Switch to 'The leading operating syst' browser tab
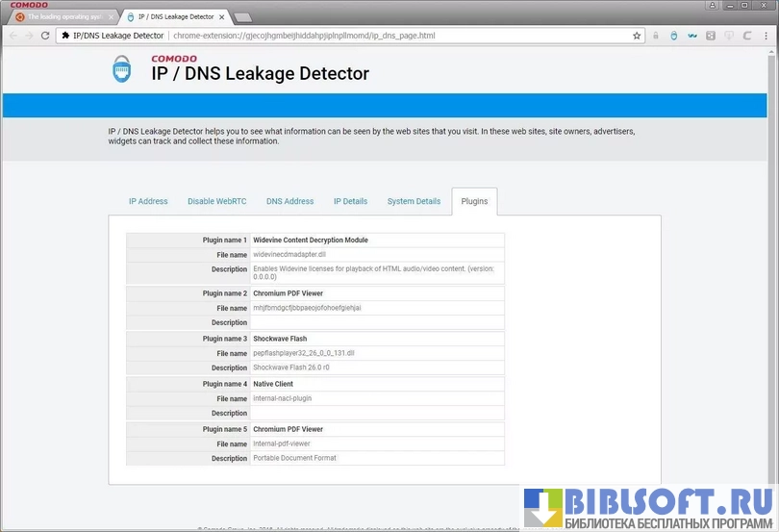This screenshot has width=779, height=532. tap(63, 16)
